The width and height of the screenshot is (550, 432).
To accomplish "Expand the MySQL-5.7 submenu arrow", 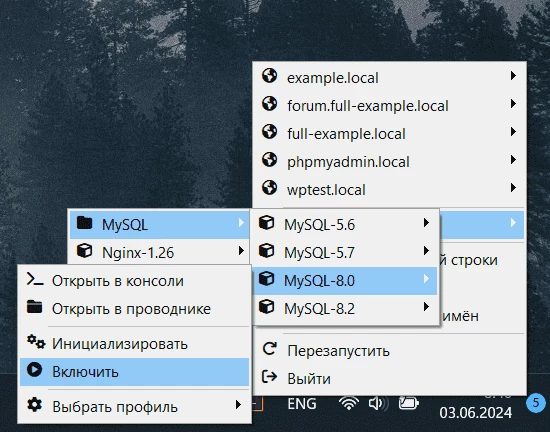I will coord(426,251).
